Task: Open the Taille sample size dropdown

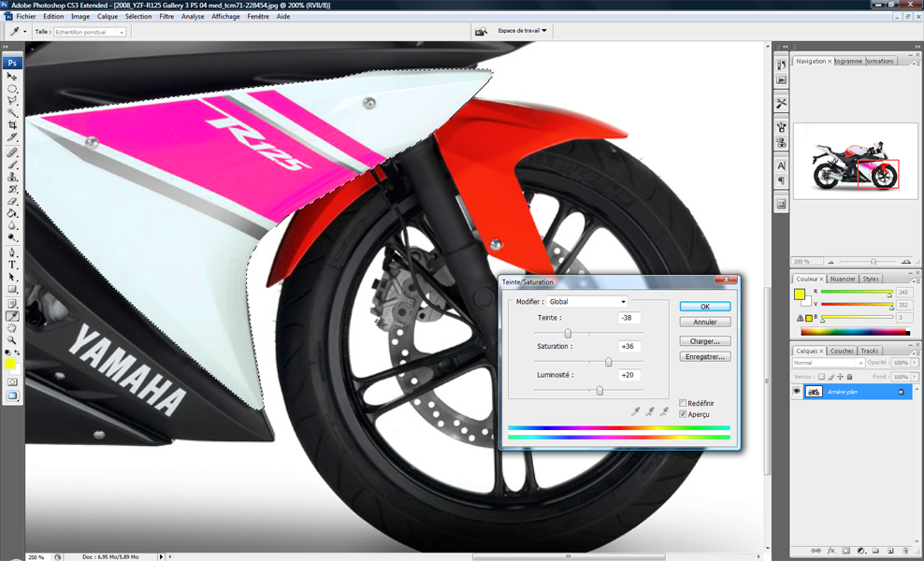Action: tap(90, 32)
